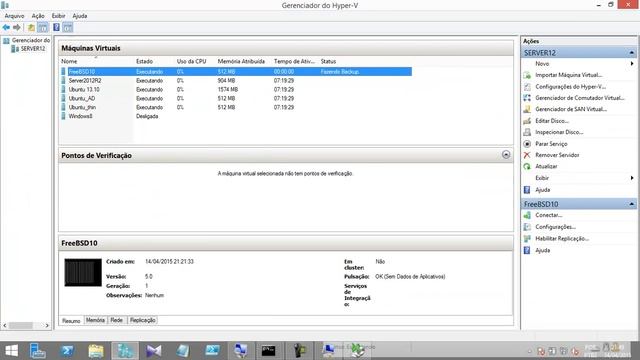Screen dimensions: 640x360
Task: Click the tree pane scroll right arrow
Action: (47, 326)
